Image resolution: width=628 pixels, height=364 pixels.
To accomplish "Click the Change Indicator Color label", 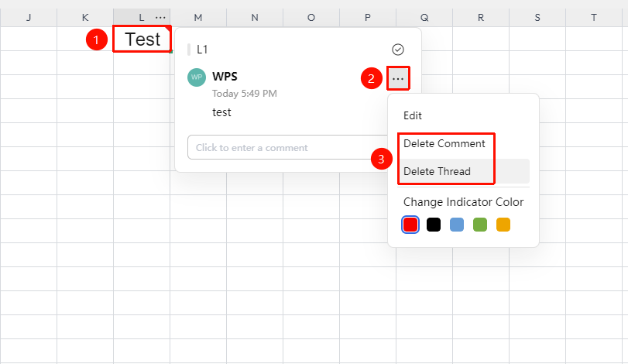I will [463, 202].
